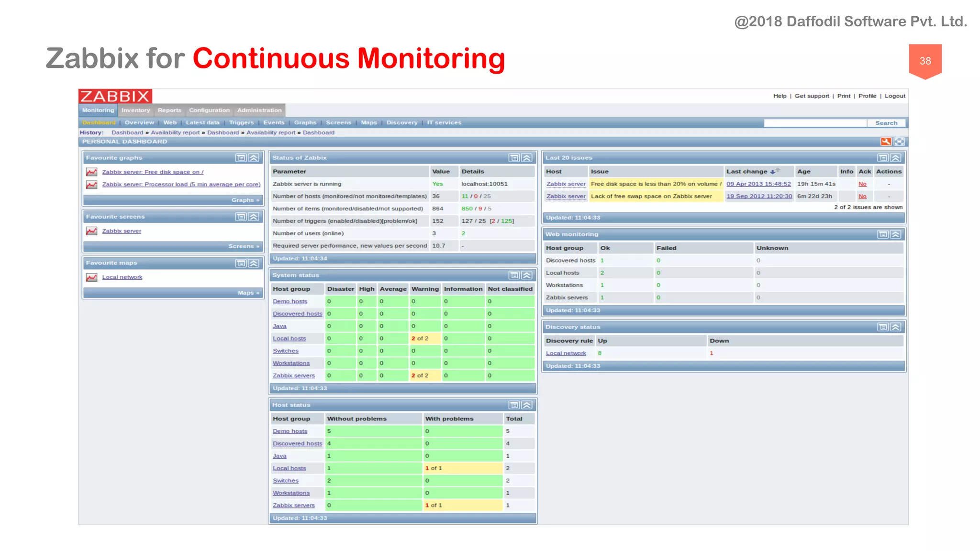Select Latest data in the submenu

coord(202,123)
